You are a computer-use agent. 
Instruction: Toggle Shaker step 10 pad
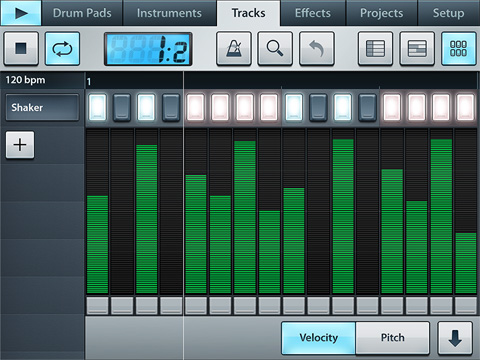[318, 107]
